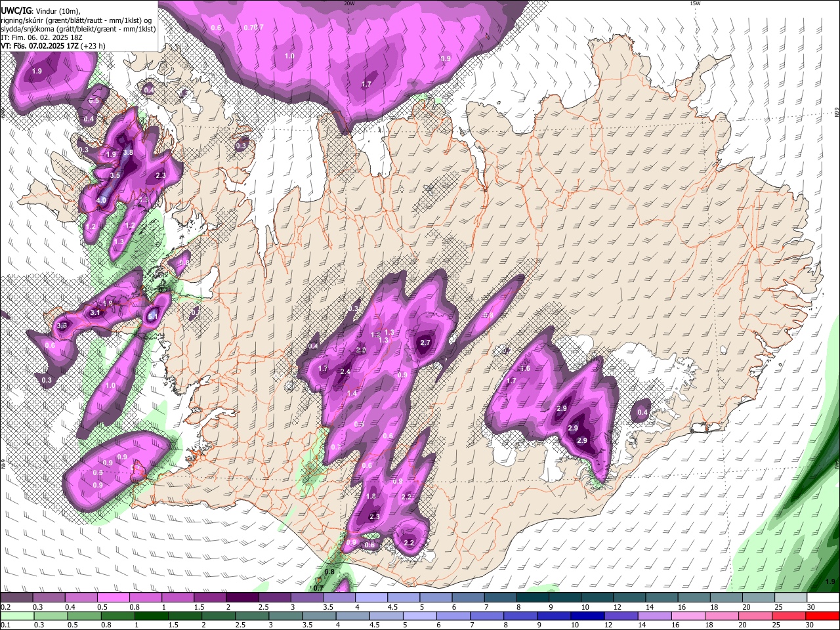Click the '1.4' precipitation value on the map
This screenshot has width=840, height=630.
352,393
